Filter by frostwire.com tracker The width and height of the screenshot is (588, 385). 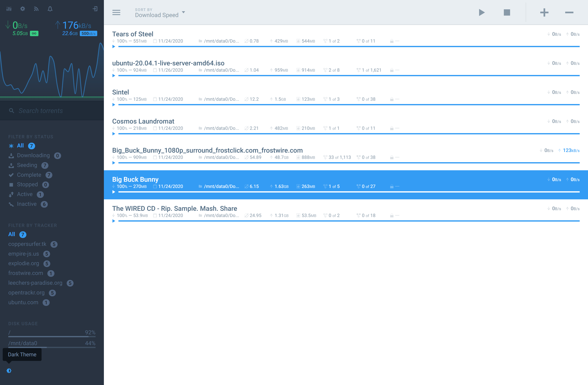[x=26, y=273]
